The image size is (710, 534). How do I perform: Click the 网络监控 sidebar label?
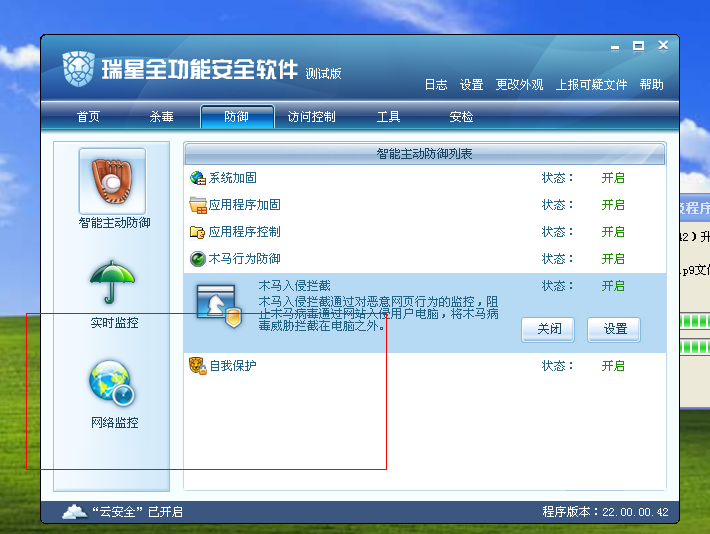tap(114, 423)
